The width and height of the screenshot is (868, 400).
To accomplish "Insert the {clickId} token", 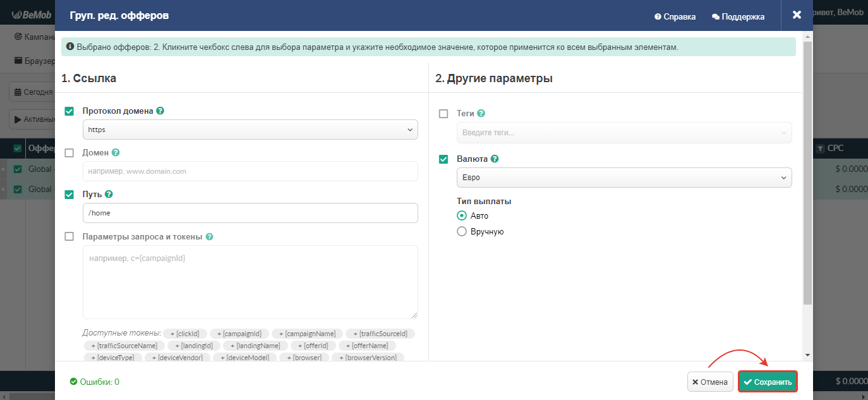I will [x=184, y=334].
